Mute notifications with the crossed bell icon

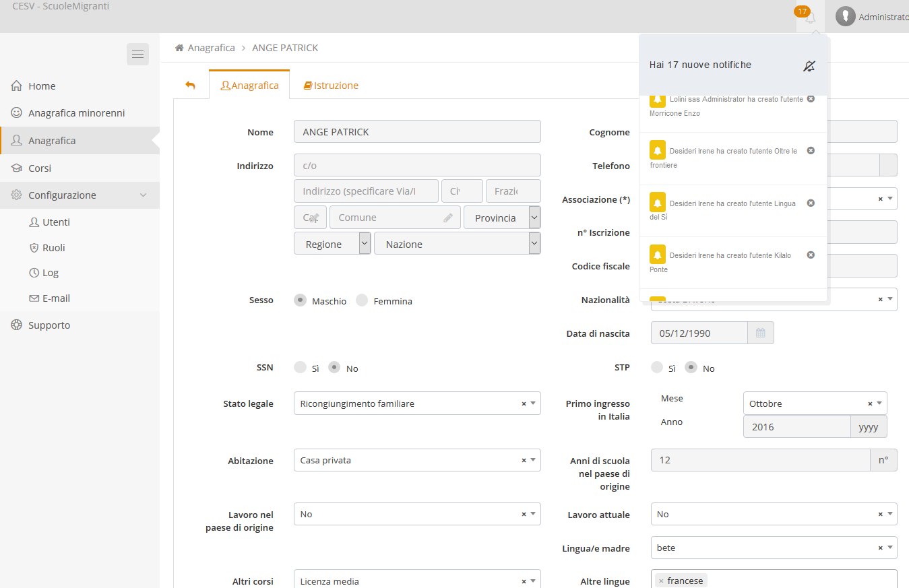tap(809, 65)
